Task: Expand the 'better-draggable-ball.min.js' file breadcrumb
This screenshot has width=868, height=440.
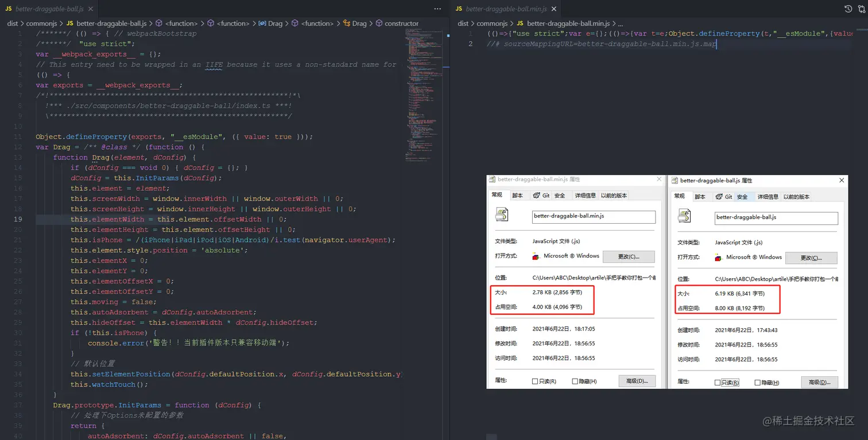Action: 563,24
